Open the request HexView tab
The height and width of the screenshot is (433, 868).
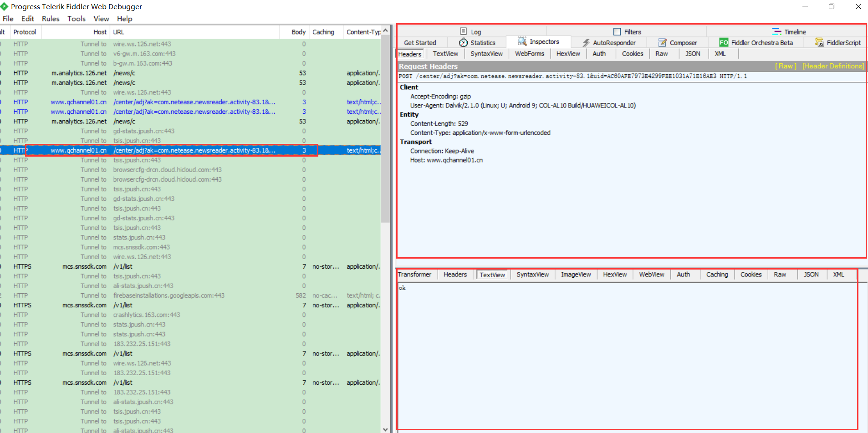click(x=568, y=54)
